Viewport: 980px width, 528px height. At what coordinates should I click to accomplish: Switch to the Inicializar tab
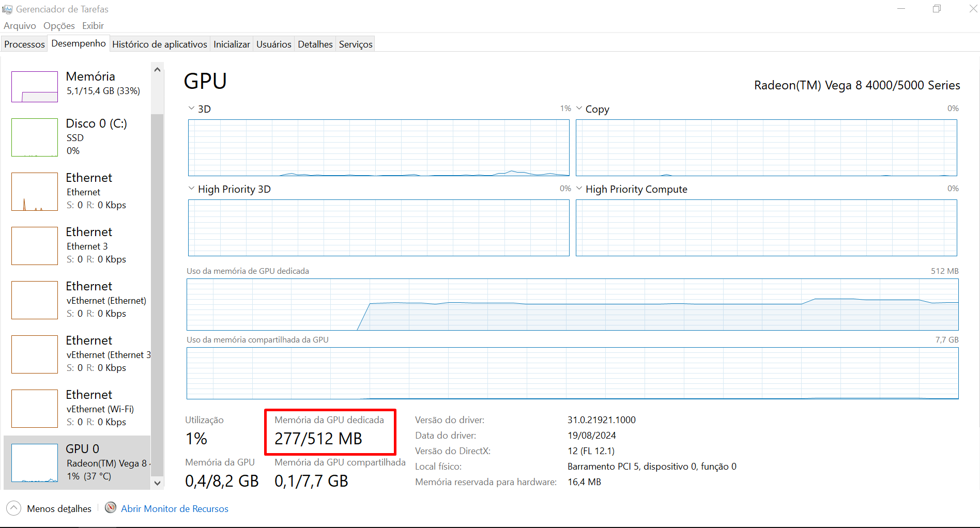tap(232, 44)
